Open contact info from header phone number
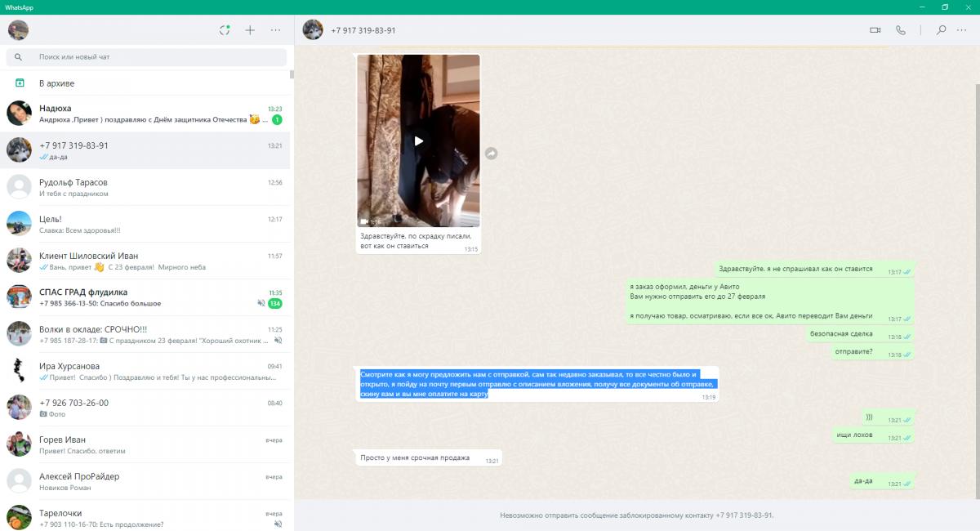 pos(363,30)
